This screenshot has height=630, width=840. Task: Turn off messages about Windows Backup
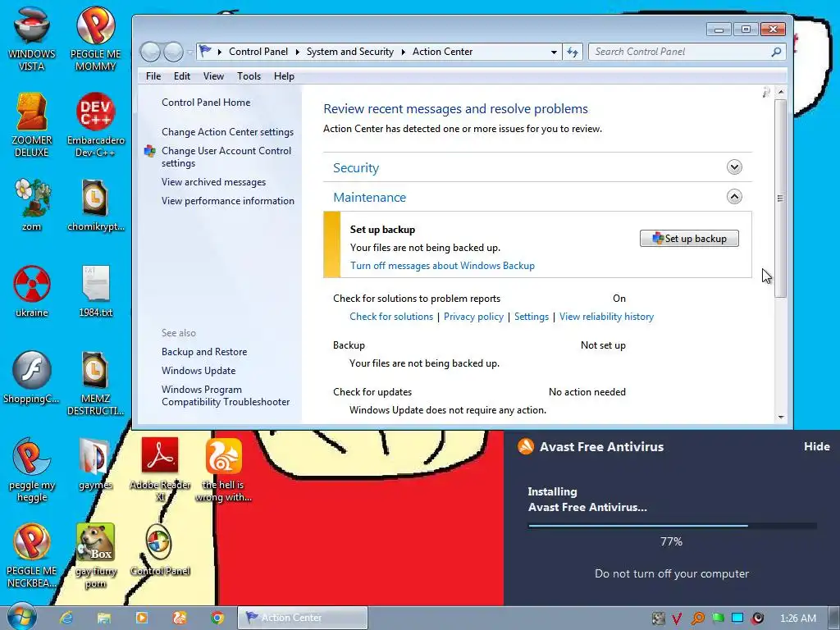tap(442, 266)
